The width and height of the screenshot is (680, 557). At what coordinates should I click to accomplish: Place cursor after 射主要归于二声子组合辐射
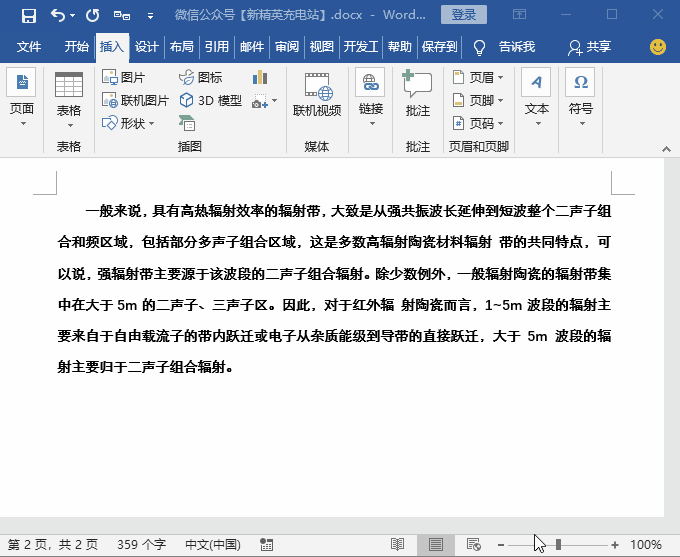pos(234,367)
